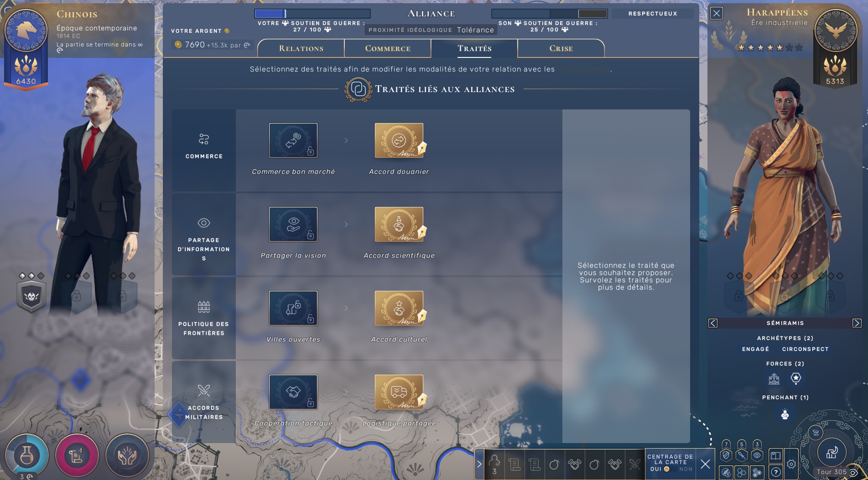Screen dimensions: 868x480
Task: Open the first scroll notification
Action: [515, 464]
